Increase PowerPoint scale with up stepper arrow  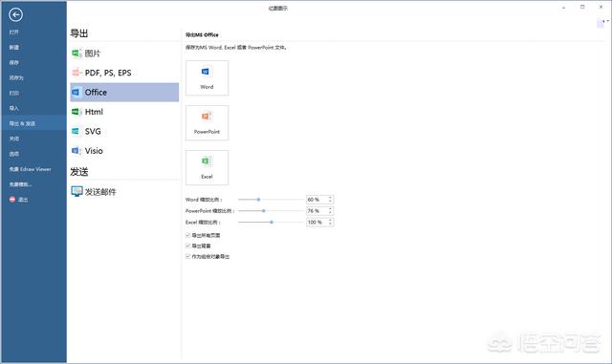[331, 208]
